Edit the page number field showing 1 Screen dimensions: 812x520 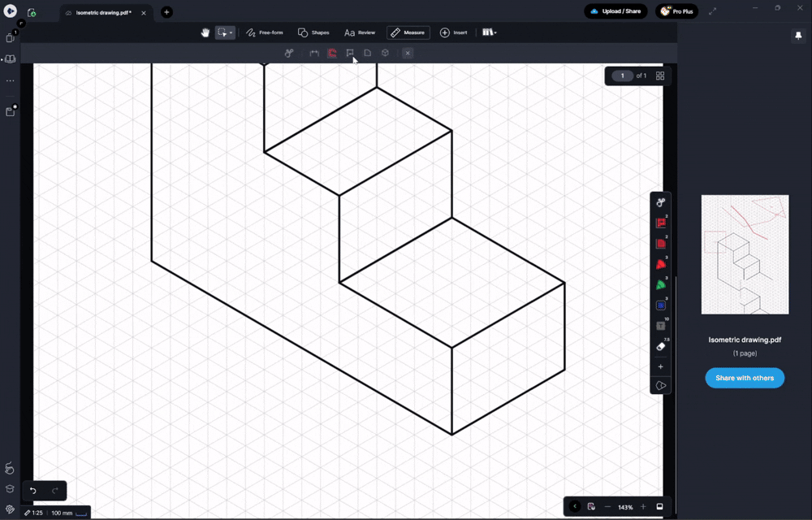click(x=623, y=76)
